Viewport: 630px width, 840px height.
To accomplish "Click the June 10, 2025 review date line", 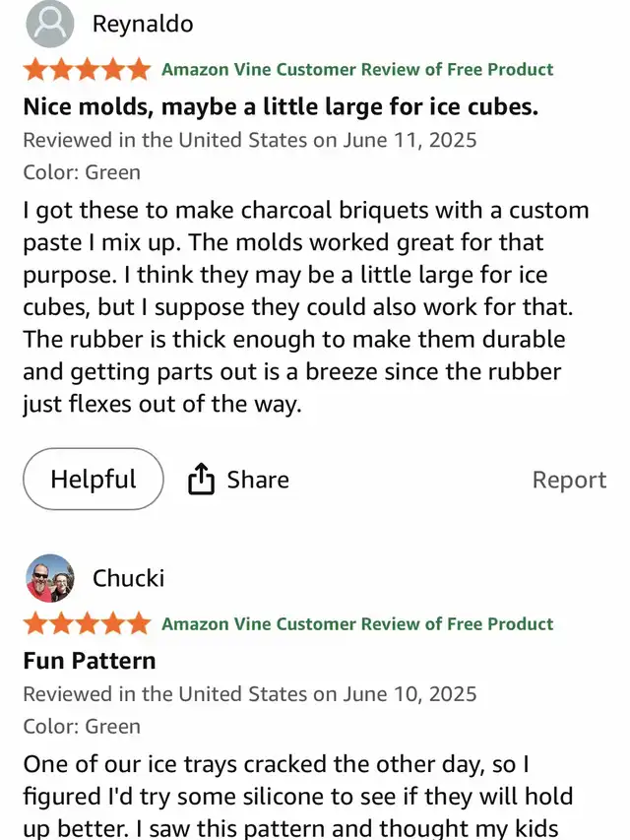I will coord(250,693).
